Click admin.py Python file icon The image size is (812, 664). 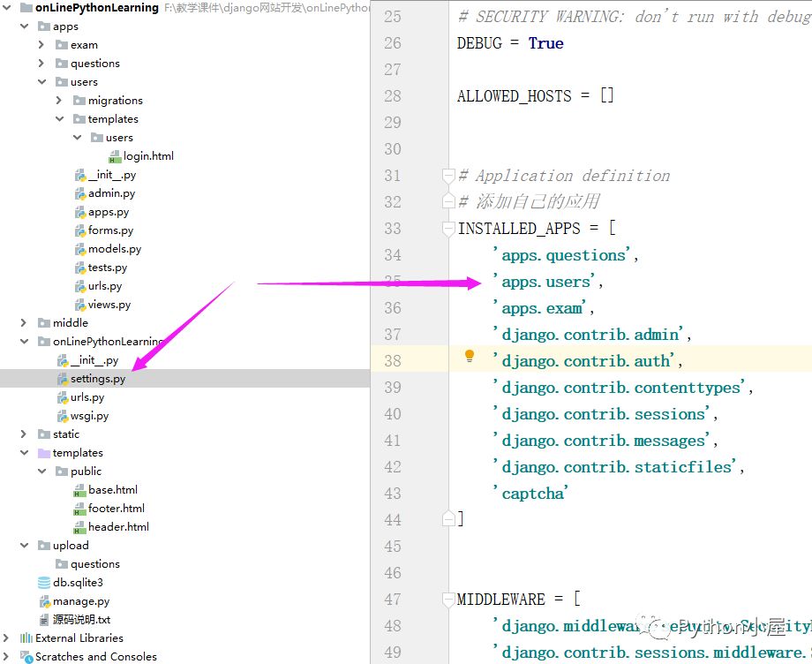(x=80, y=193)
